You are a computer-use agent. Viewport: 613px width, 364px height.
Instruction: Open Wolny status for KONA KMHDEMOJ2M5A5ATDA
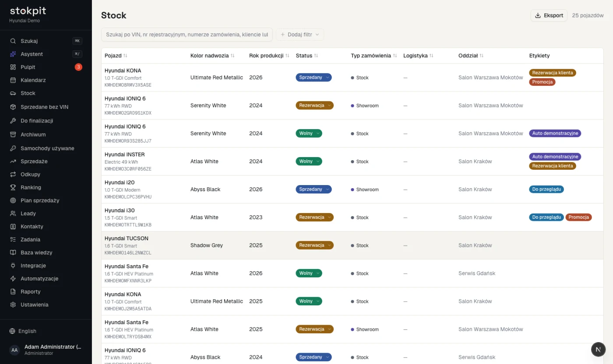309,301
